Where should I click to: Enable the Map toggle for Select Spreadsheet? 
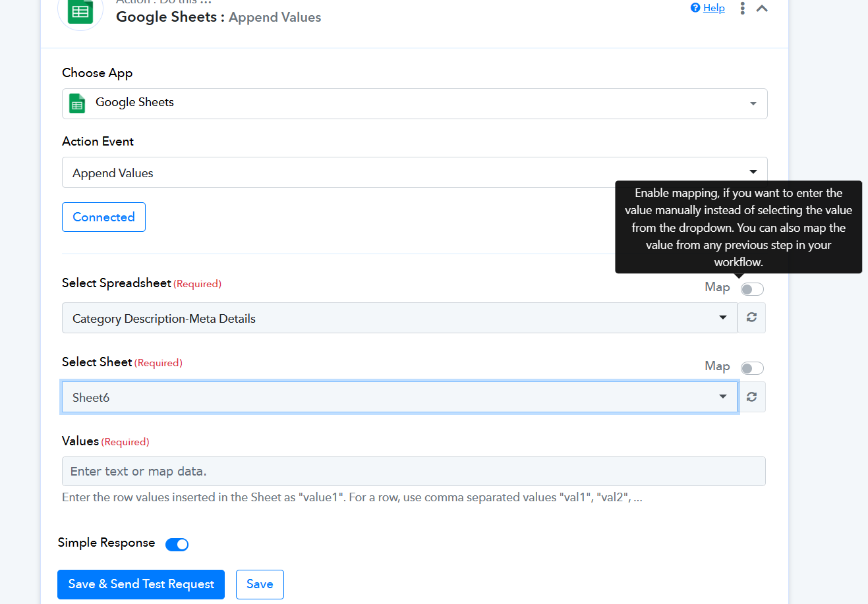(751, 289)
